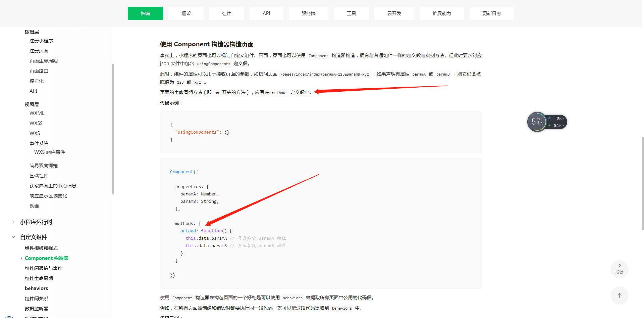Click the onLoad: function() code line
Viewport: 644px width, 318px height.
[x=206, y=231]
